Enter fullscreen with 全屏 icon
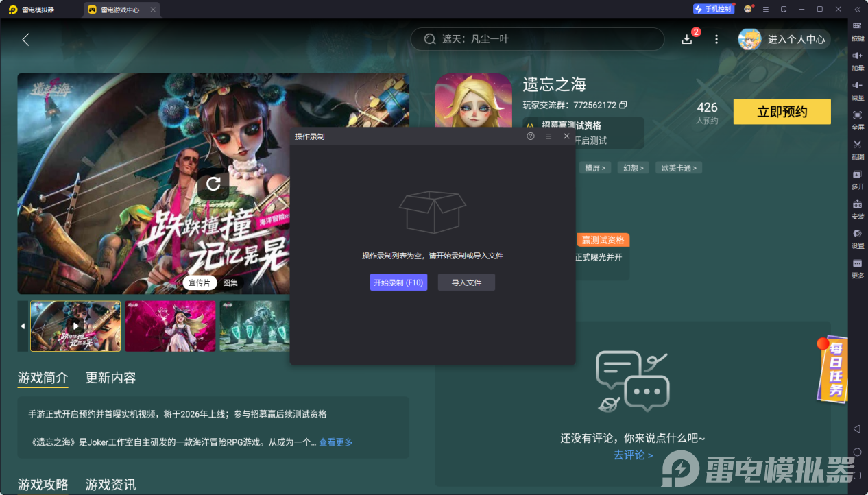 (x=857, y=119)
